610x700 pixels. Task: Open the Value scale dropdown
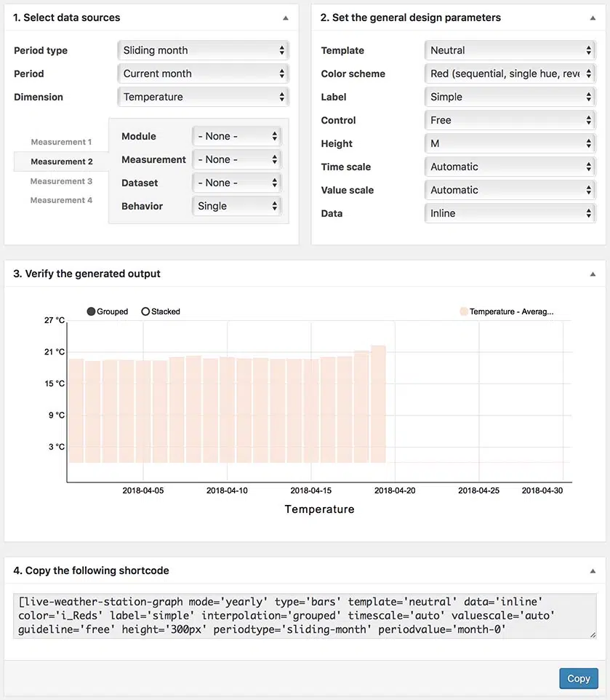510,190
